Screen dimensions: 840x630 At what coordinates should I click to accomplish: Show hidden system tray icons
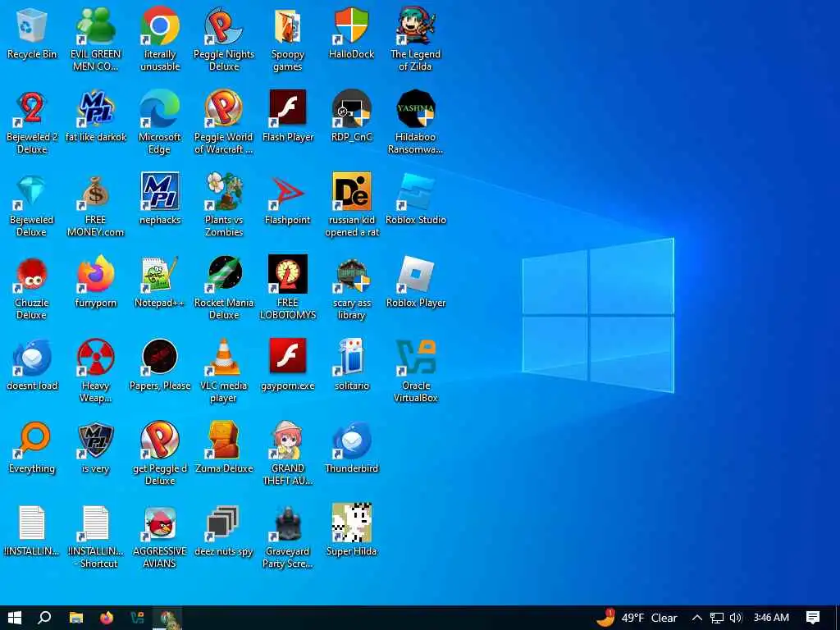(x=696, y=618)
